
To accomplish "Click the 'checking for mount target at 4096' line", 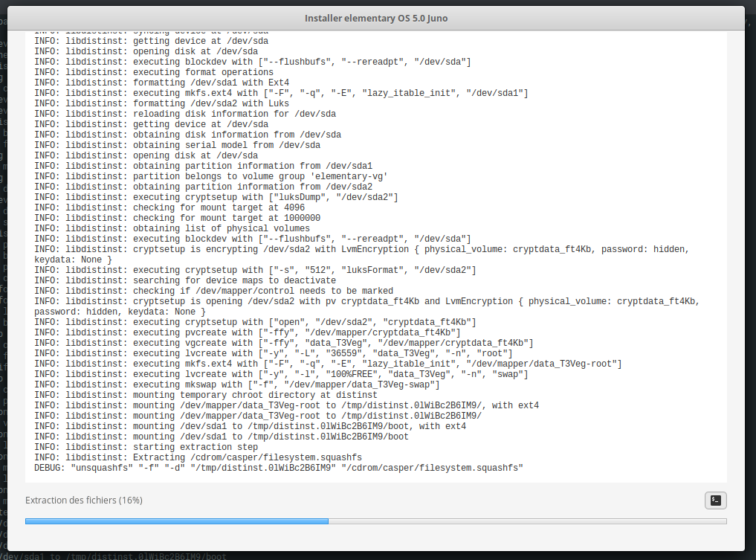I will 169,207.
